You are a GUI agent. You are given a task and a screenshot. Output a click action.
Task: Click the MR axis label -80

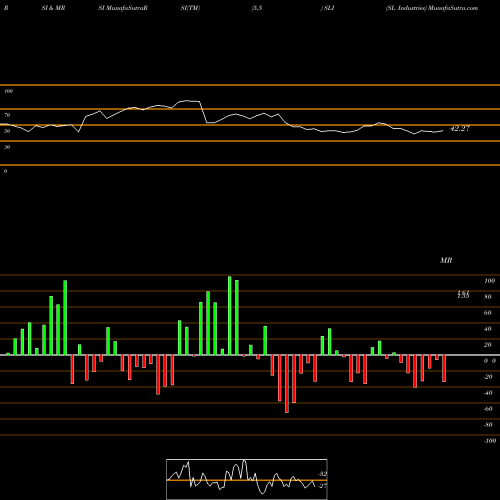click(488, 425)
